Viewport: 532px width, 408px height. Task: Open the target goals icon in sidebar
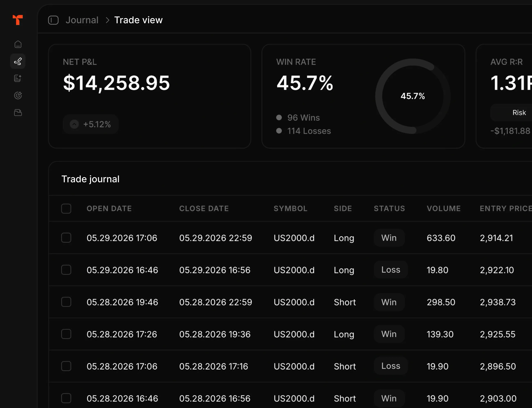18,95
